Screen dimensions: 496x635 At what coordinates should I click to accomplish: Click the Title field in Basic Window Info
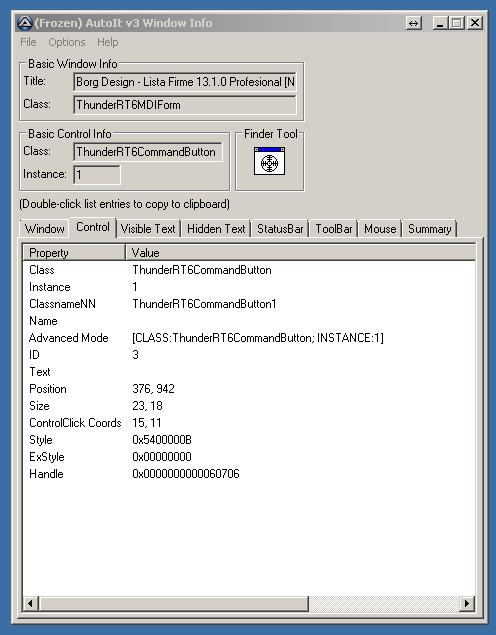click(185, 82)
